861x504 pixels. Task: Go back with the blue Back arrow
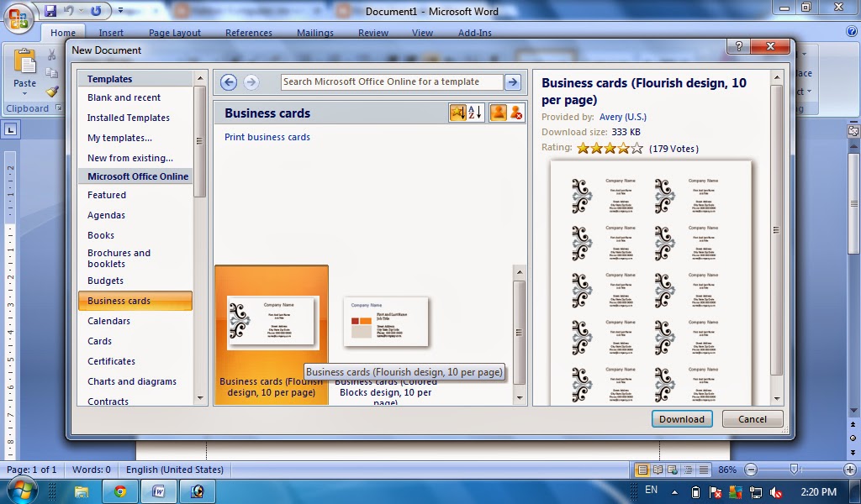click(229, 82)
